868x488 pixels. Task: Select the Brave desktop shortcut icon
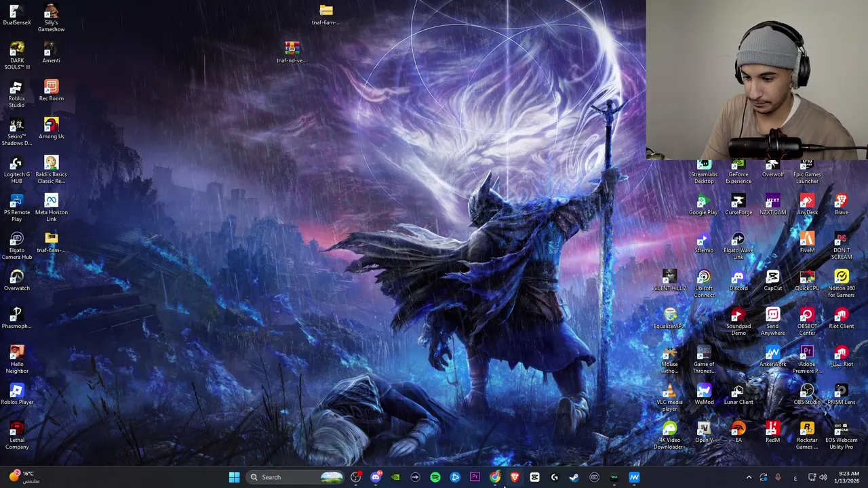coord(842,205)
